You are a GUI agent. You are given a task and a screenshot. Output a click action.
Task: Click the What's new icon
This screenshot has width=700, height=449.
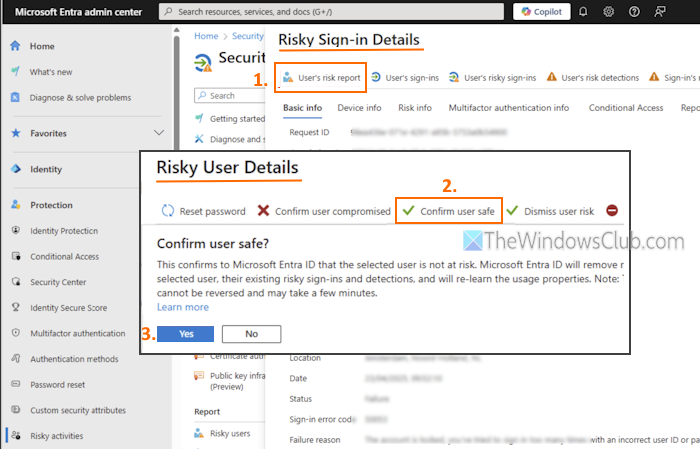[16, 71]
